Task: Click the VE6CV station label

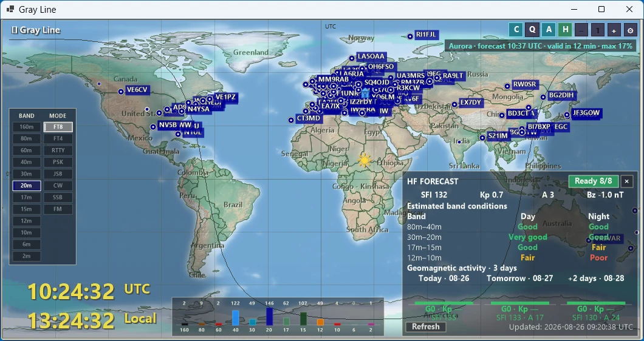Action: pyautogui.click(x=137, y=90)
